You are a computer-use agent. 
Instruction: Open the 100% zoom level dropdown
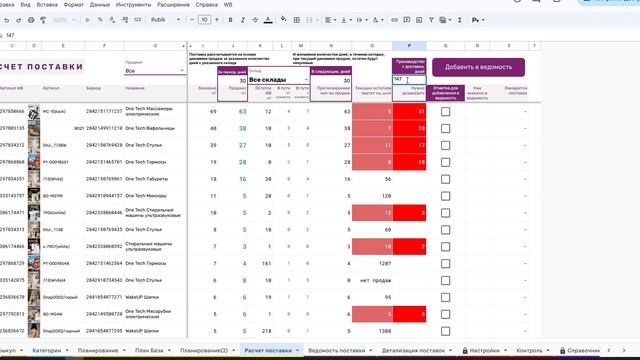(64, 20)
